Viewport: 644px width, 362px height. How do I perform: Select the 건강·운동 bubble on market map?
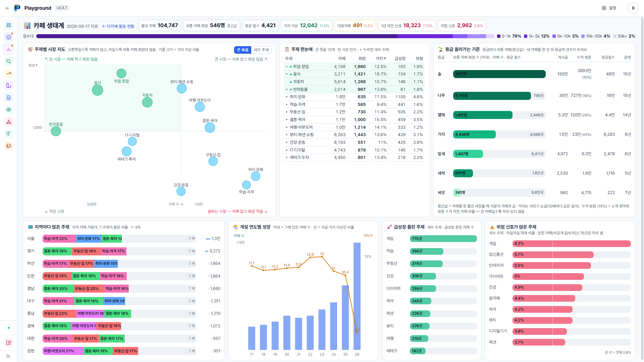click(x=181, y=191)
